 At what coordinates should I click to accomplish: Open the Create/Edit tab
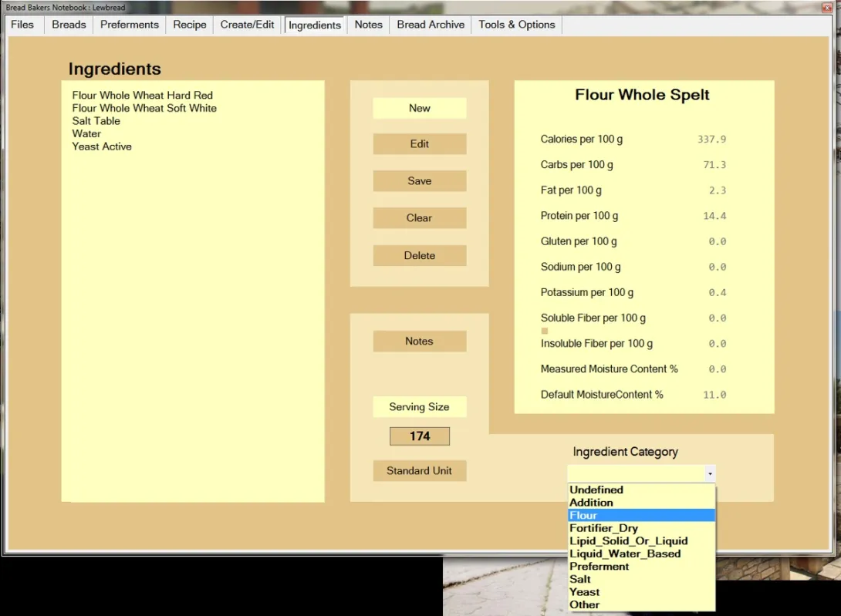(x=247, y=25)
